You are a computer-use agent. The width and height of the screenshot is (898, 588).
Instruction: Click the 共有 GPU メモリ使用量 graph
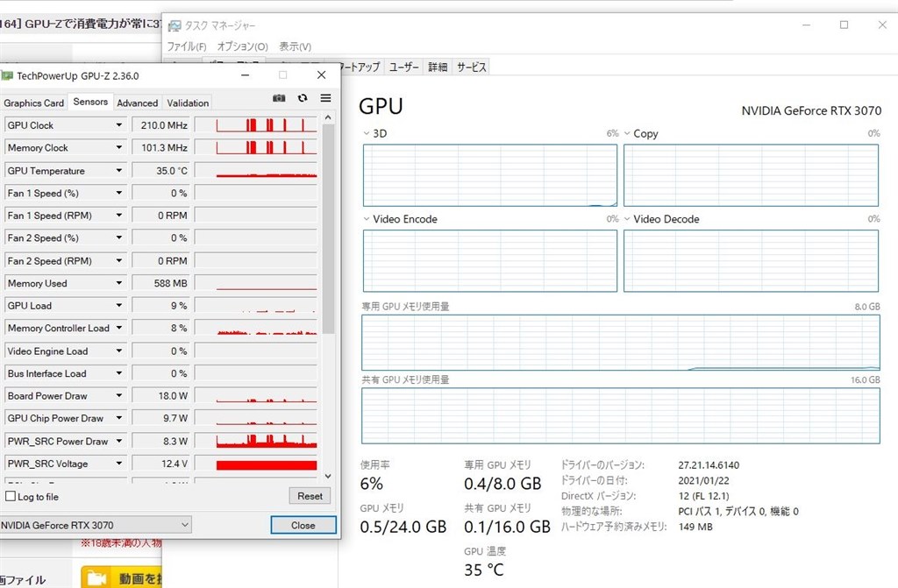(x=621, y=415)
